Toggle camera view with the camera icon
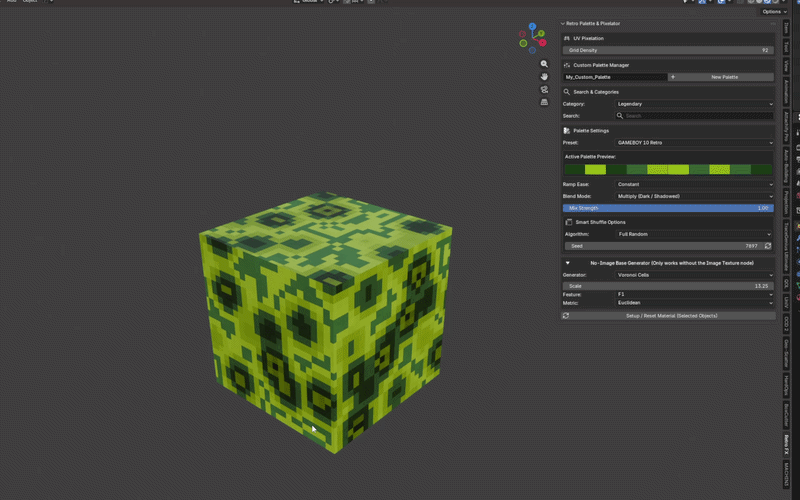Screen dimensions: 800x500 tap(544, 89)
